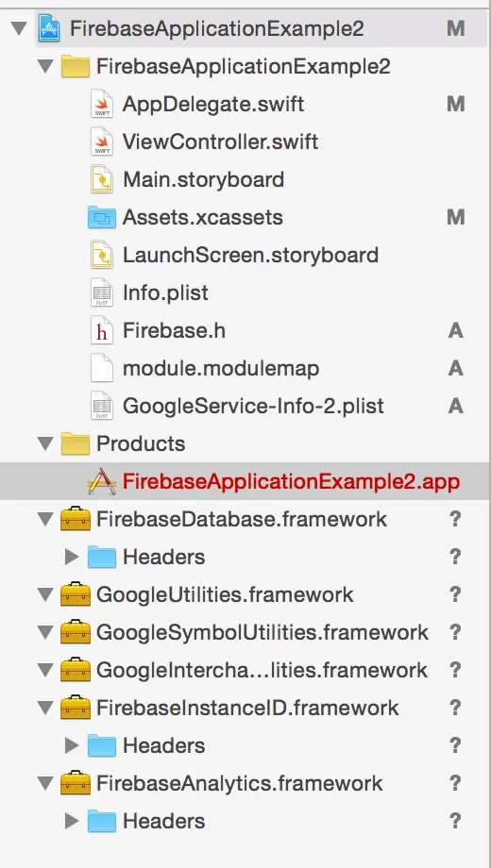
Task: Collapse the root FirebaseApplicationExample2 project
Action: 19,29
